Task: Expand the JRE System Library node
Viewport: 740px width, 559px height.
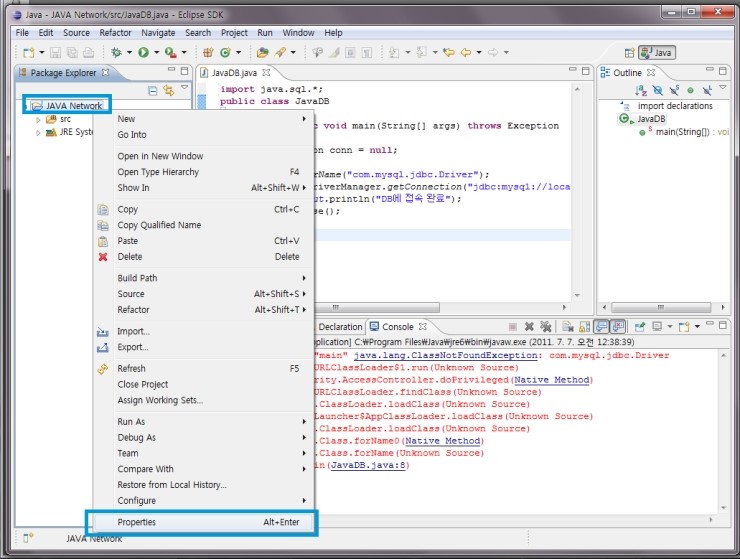Action: [38, 133]
